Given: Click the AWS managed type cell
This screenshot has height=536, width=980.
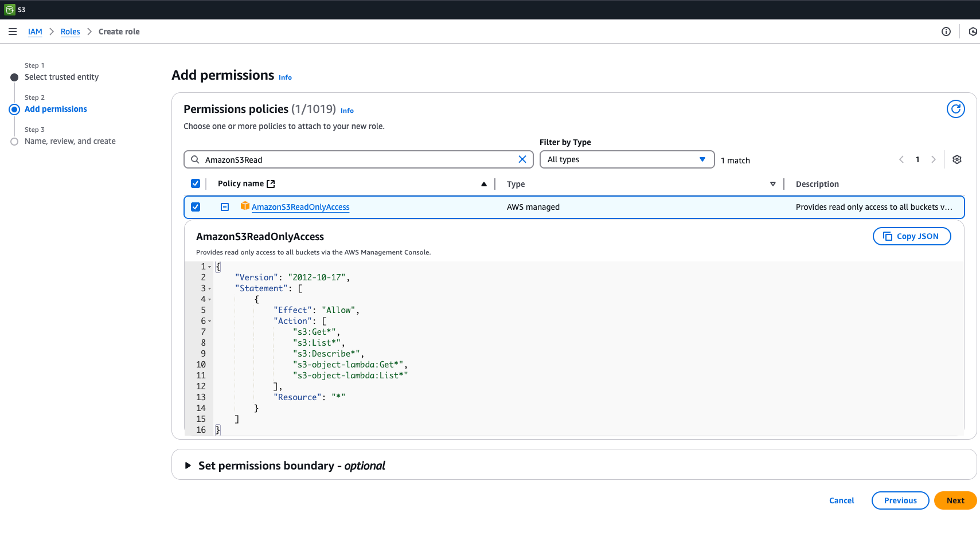Looking at the screenshot, I should coord(533,207).
